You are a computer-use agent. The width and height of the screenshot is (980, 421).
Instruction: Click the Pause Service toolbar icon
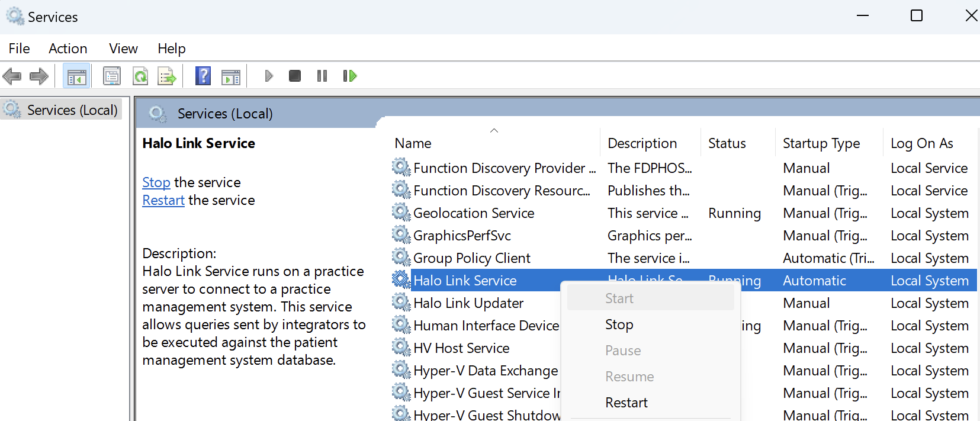point(322,76)
